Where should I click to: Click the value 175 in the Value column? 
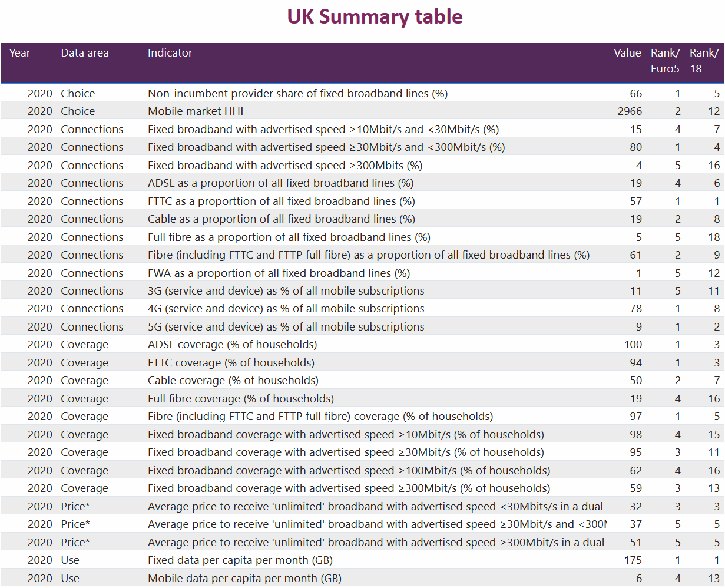633,560
